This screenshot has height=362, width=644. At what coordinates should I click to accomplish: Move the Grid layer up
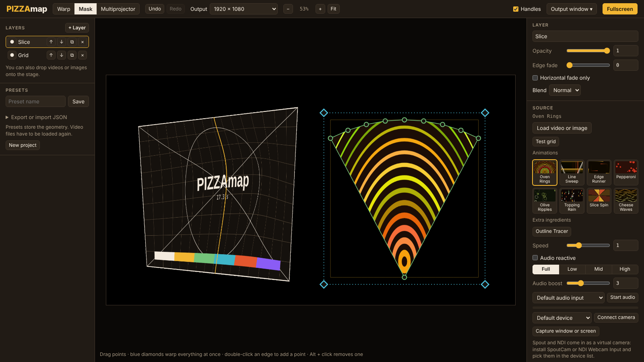51,55
